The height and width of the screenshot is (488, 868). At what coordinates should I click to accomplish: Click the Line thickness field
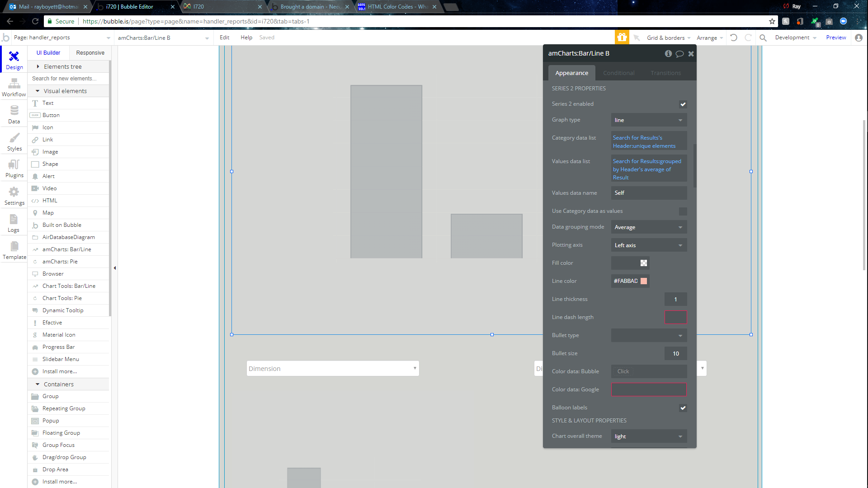pyautogui.click(x=675, y=299)
